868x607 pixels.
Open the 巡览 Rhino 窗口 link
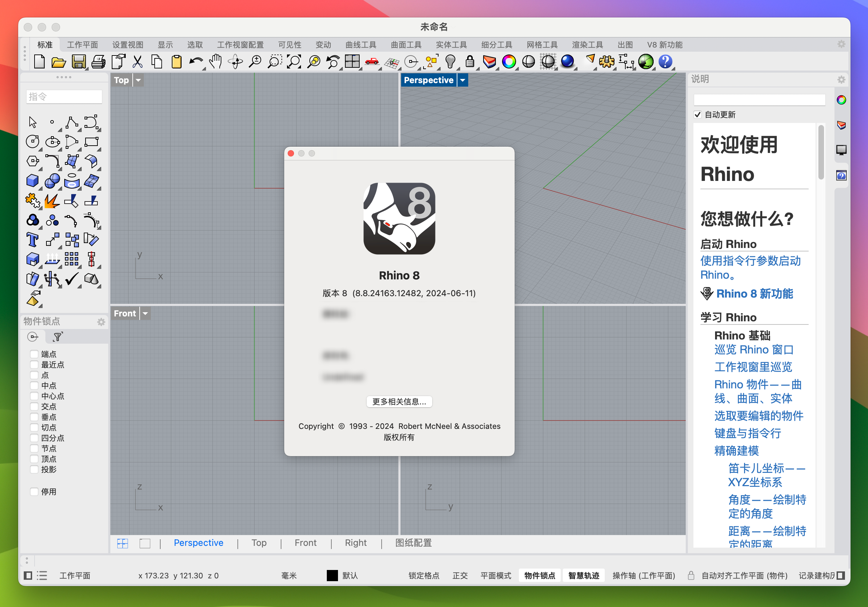(753, 350)
